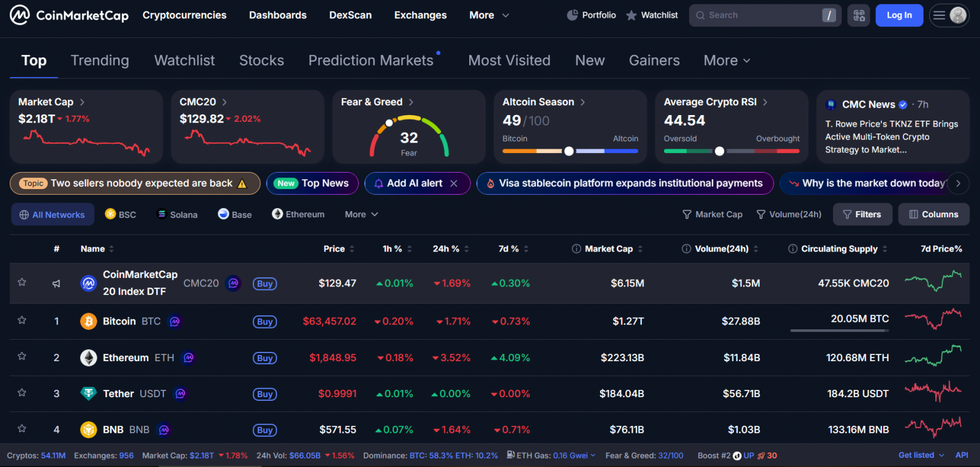
Task: Select the Solana network filter
Action: [x=178, y=214]
